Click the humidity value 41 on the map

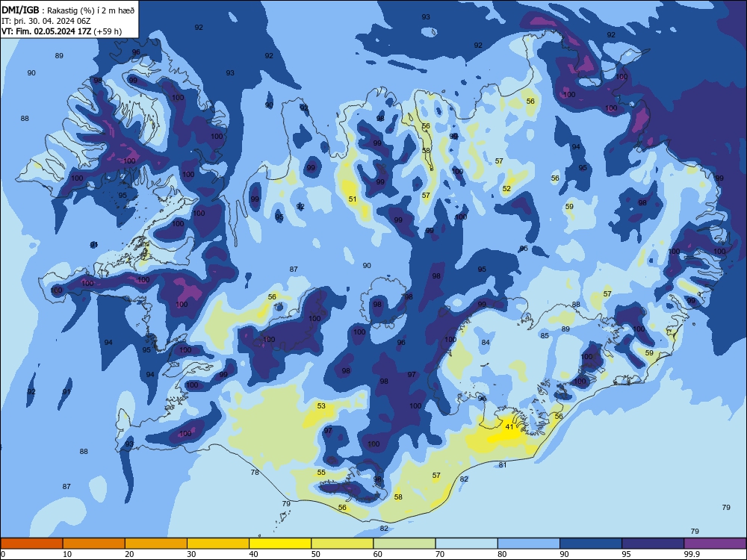click(x=509, y=426)
